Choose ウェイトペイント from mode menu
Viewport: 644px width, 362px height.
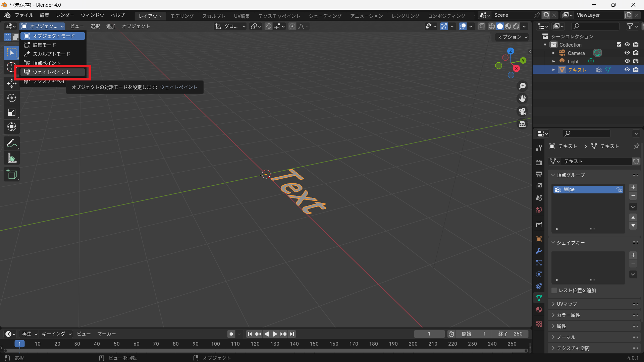click(x=51, y=72)
